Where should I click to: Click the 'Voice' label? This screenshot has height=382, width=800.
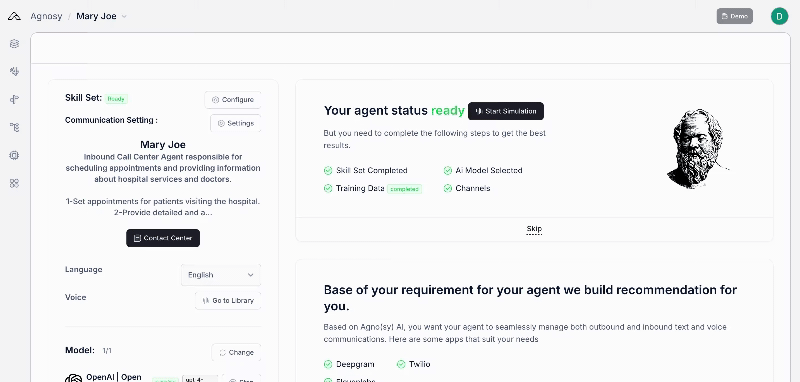pos(76,297)
